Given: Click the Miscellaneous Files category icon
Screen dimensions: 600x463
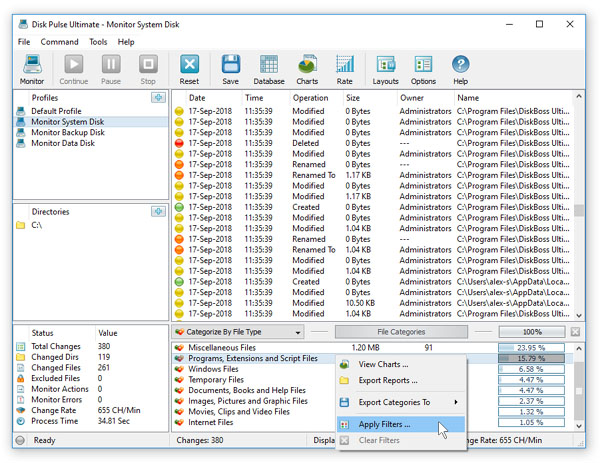Looking at the screenshot, I should [x=179, y=348].
